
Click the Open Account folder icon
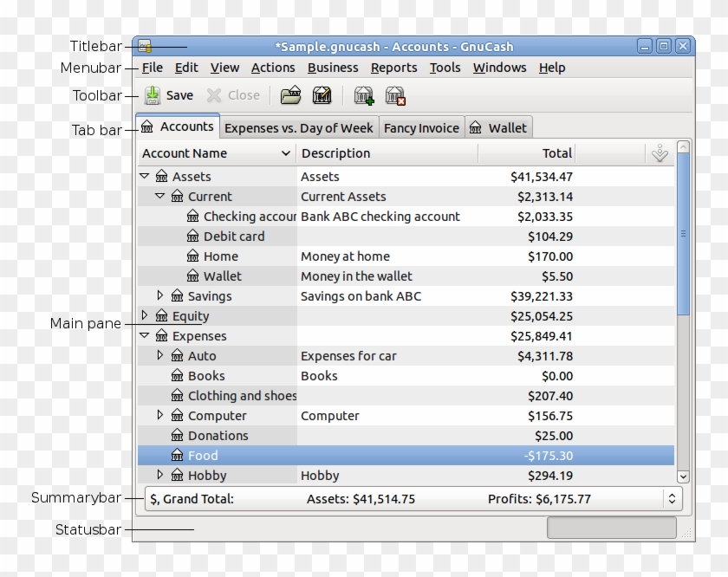[290, 95]
